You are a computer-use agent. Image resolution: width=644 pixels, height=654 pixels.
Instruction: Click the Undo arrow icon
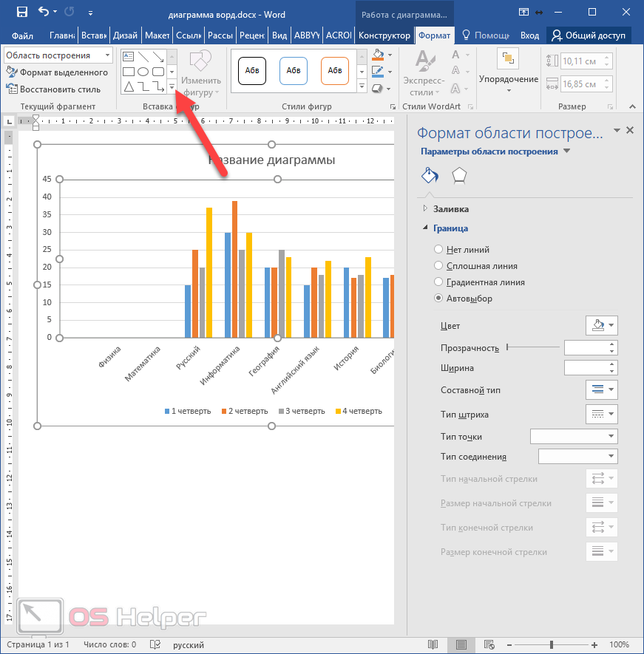[44, 12]
